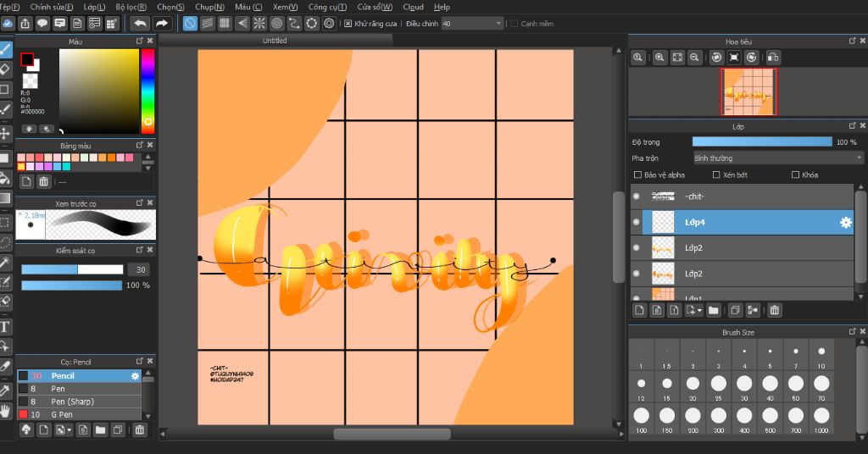868x454 pixels.
Task: Turn snap off with the crossed-circle icon
Action: pos(190,23)
